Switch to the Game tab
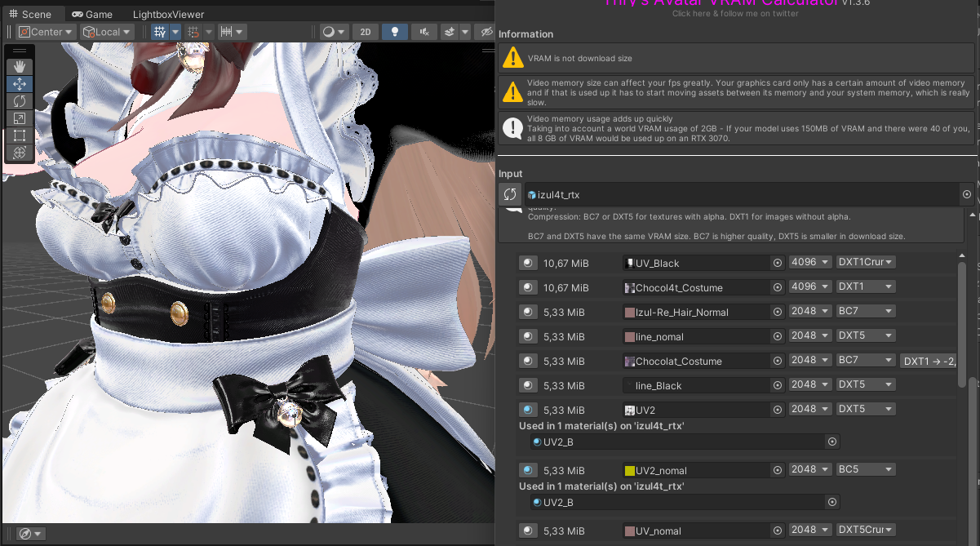The width and height of the screenshot is (980, 546). coord(91,14)
